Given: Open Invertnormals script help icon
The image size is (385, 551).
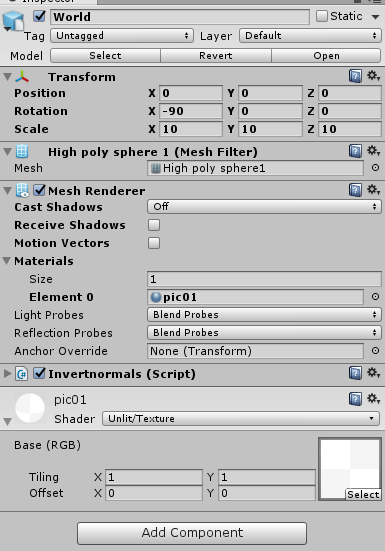Looking at the screenshot, I should coord(355,373).
